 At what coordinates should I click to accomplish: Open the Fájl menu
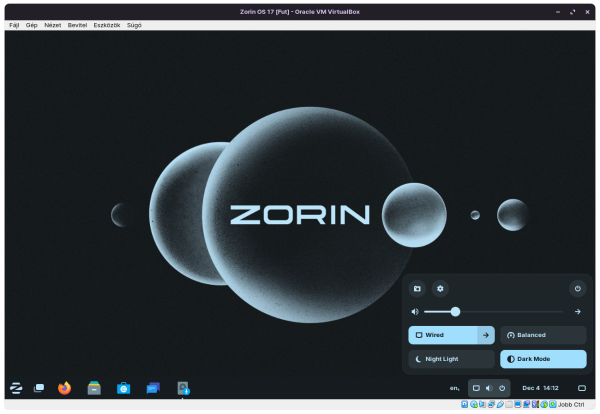14,25
